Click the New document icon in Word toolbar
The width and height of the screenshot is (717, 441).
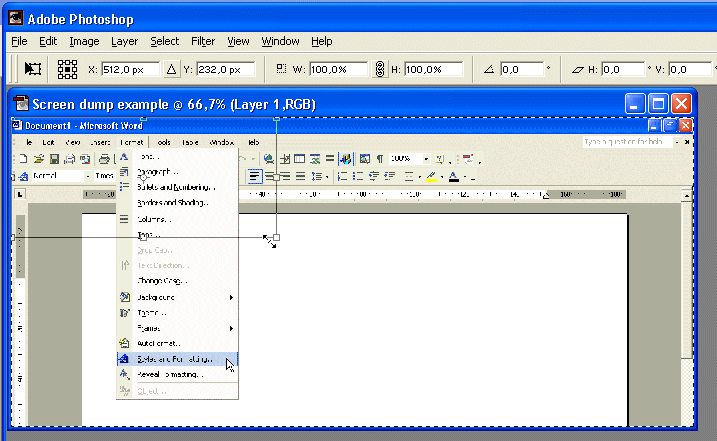point(23,159)
